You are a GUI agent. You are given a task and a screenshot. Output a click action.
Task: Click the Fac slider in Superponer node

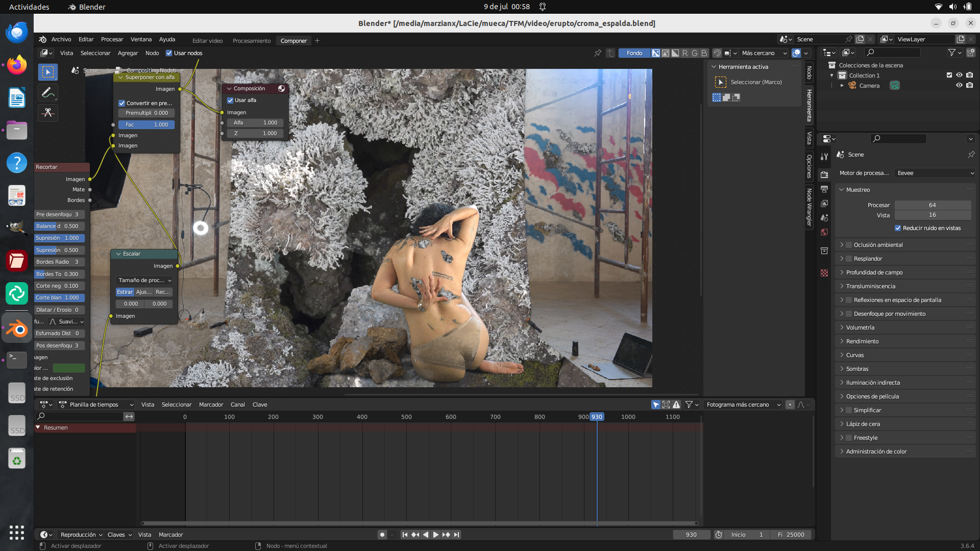146,124
